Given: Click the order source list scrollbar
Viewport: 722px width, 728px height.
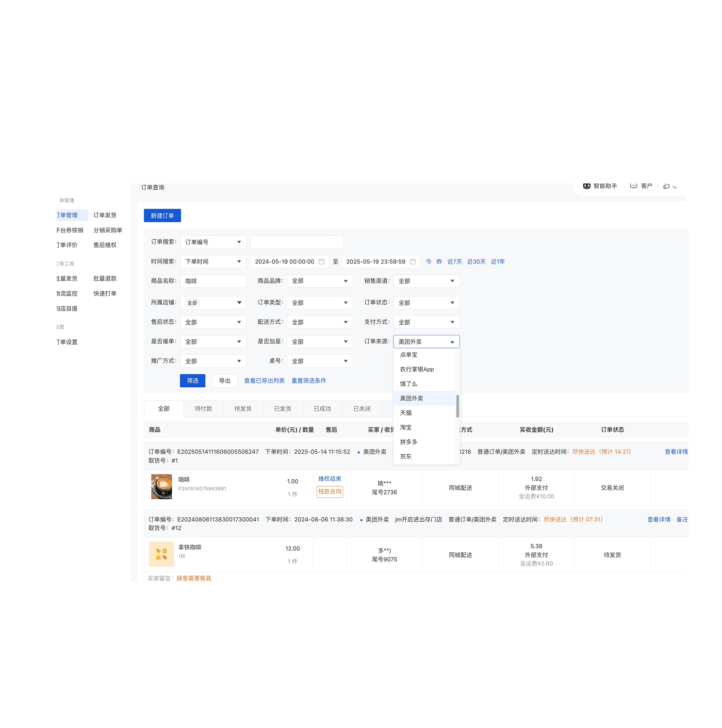Looking at the screenshot, I should [458, 406].
